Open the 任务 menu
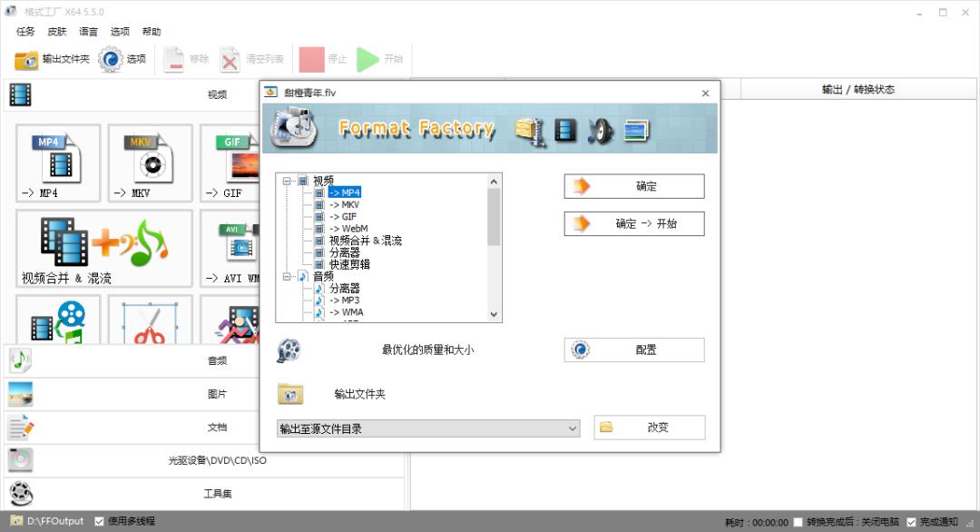980x532 pixels. click(25, 32)
